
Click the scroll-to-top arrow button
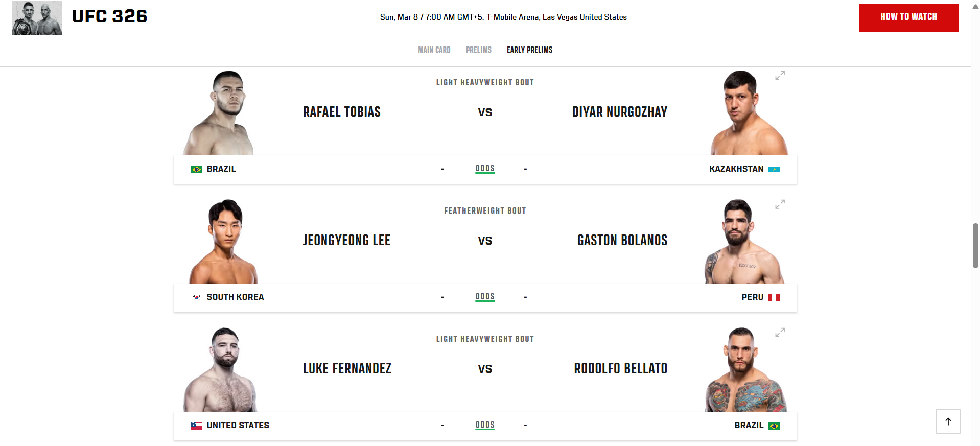point(948,421)
